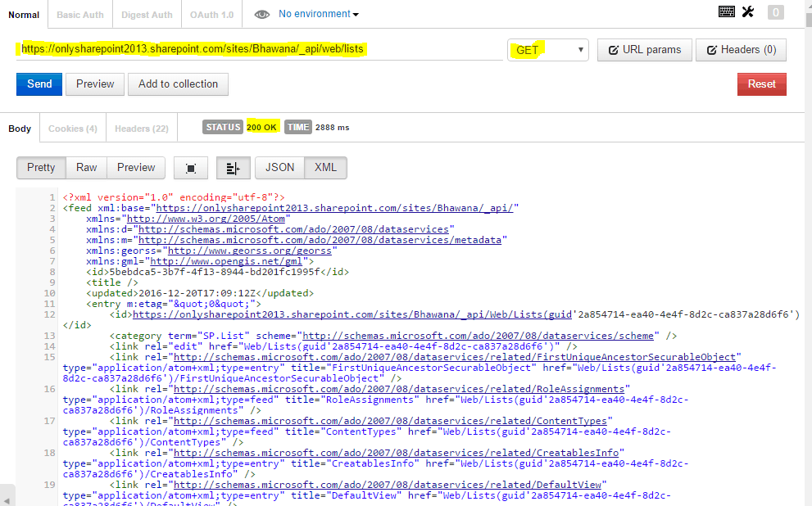Switch response view to Raw
Screen dimensions: 812x506
86,167
